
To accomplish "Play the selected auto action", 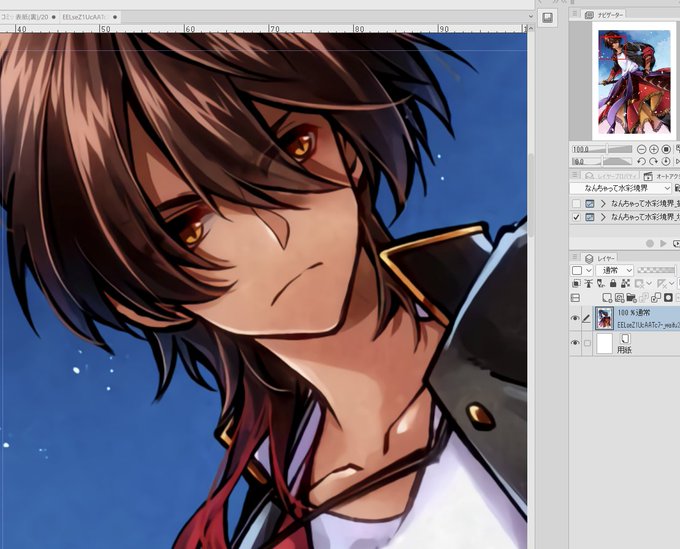I will pyautogui.click(x=663, y=243).
